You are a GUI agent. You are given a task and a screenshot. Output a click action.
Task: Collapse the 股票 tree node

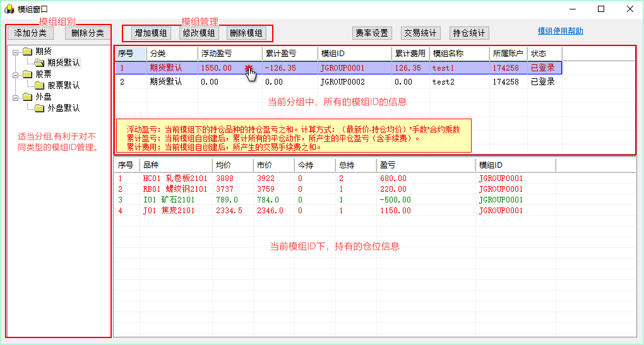[15, 75]
